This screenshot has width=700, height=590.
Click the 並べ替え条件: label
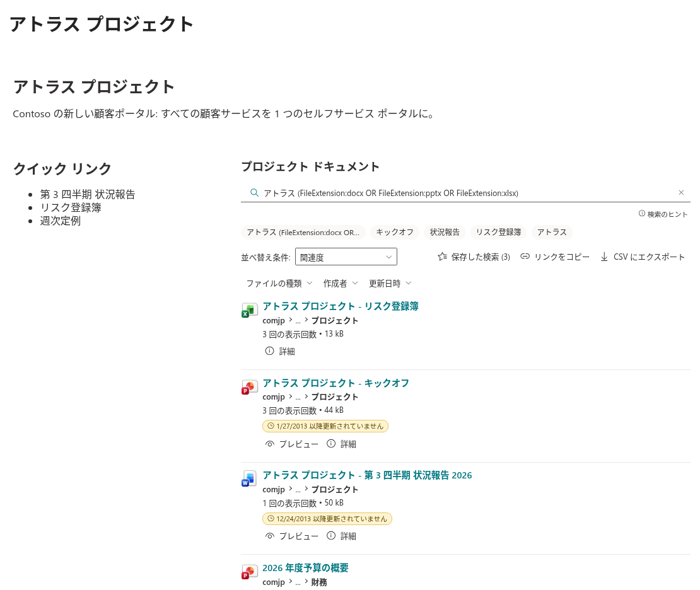point(265,258)
